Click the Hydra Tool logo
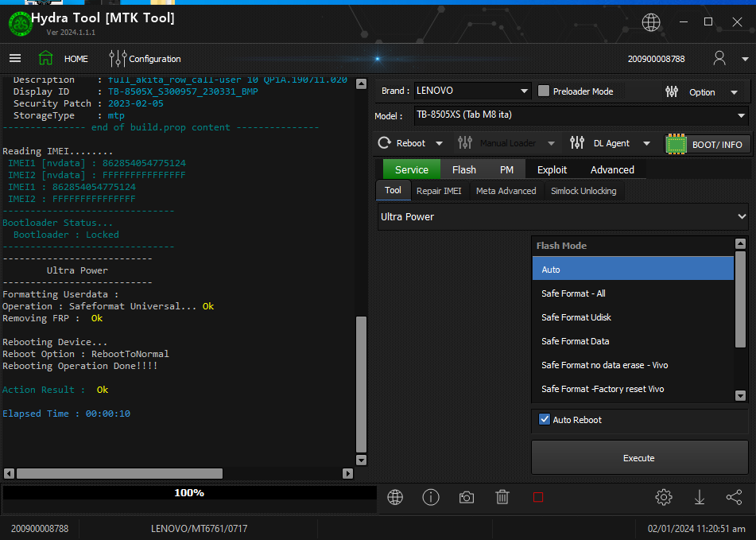This screenshot has height=540, width=756. point(20,23)
